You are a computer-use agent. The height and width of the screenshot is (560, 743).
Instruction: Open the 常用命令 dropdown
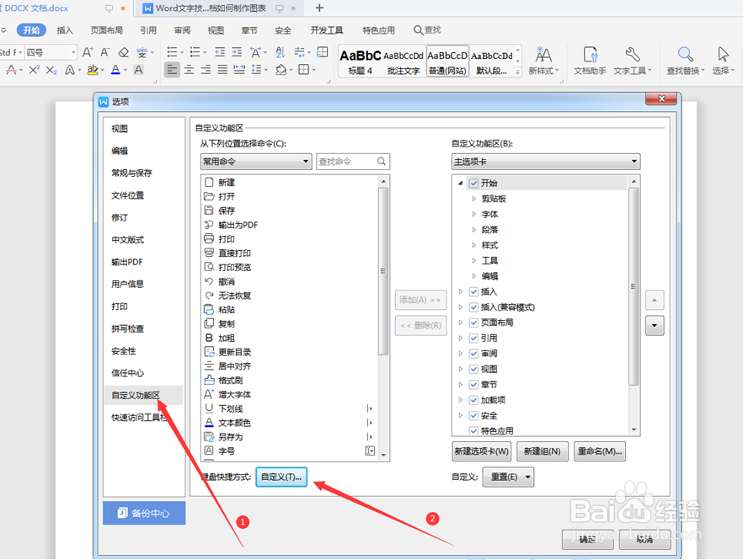[255, 161]
